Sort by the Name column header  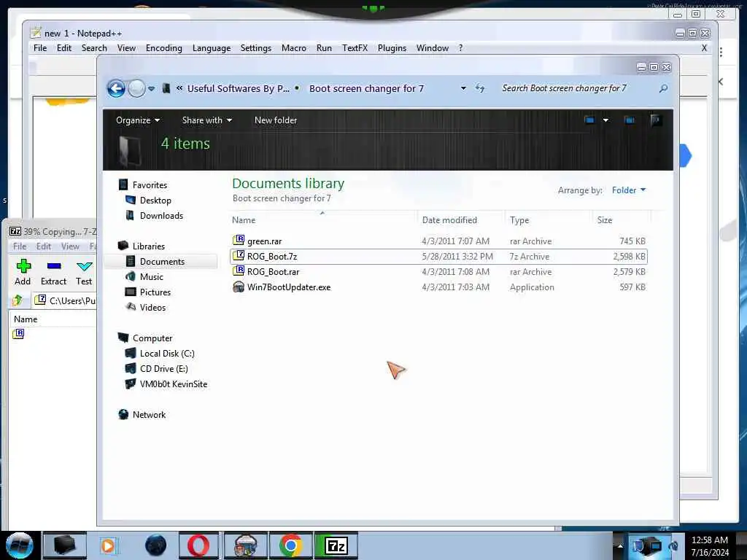244,220
